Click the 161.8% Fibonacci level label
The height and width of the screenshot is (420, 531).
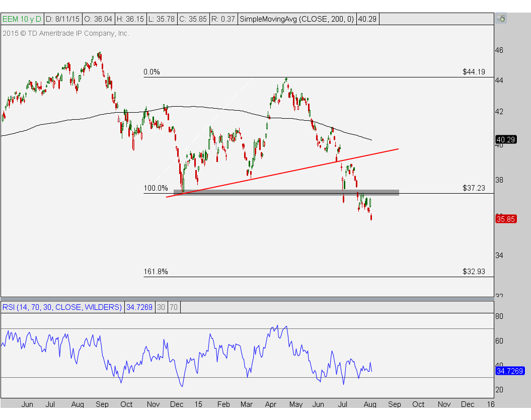156,272
